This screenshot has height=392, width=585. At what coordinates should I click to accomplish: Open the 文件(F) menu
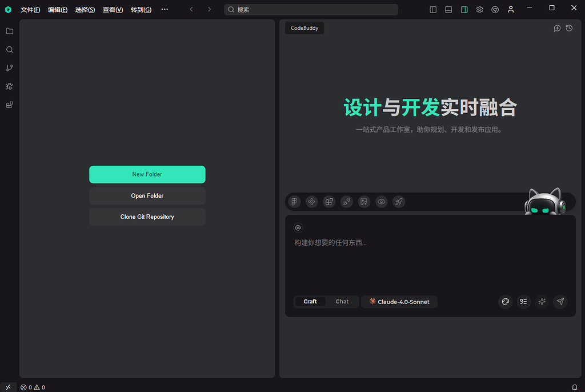pyautogui.click(x=30, y=10)
